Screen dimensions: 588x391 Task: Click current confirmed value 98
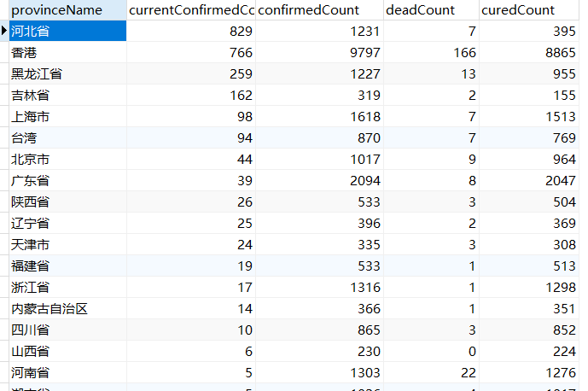[191, 116]
